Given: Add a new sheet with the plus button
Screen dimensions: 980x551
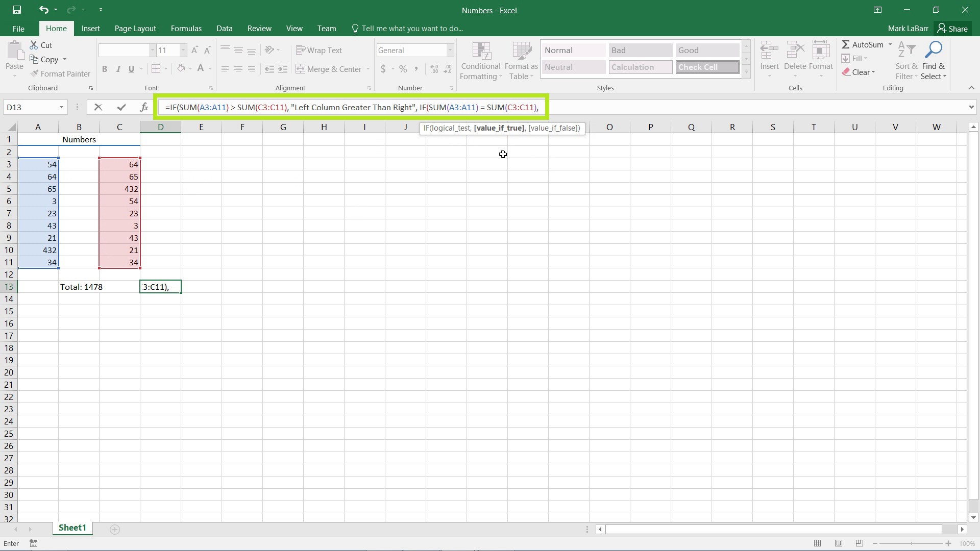Looking at the screenshot, I should click(x=115, y=530).
